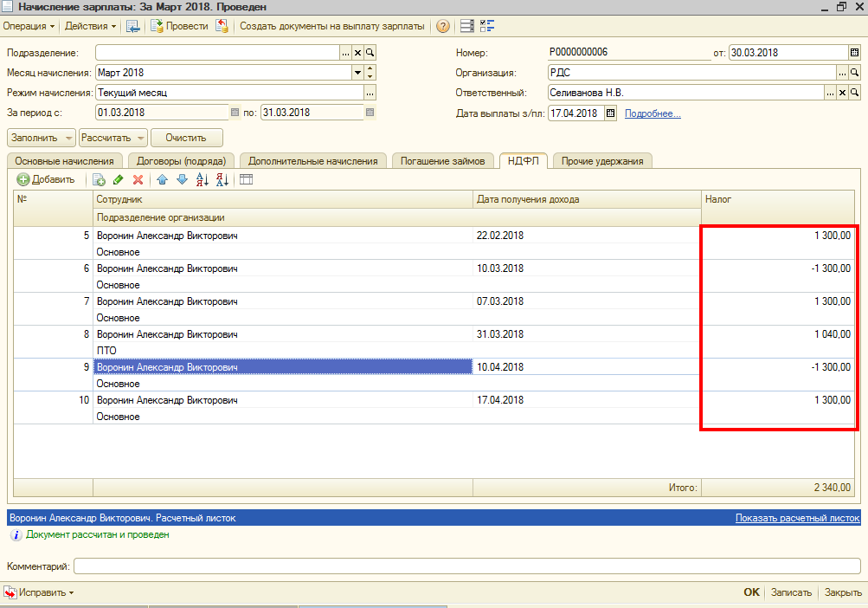Screen dimensions: 868x608
Task: Expand the Заполнить button dropdown
Action: [69, 138]
